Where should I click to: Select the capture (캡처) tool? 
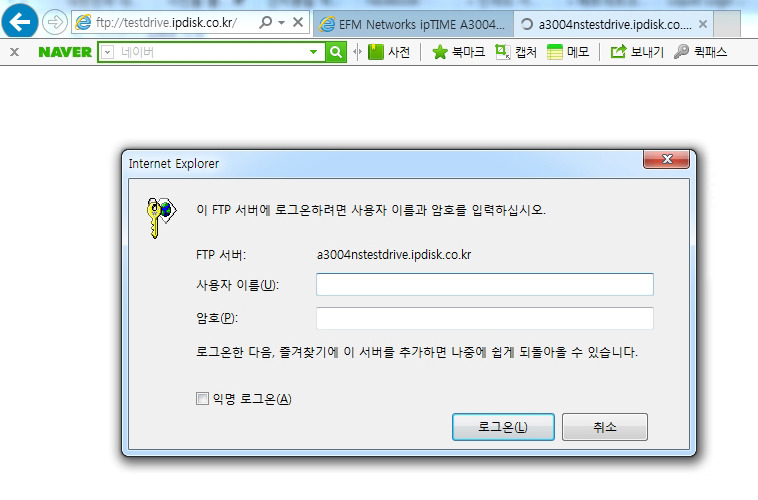(x=516, y=52)
